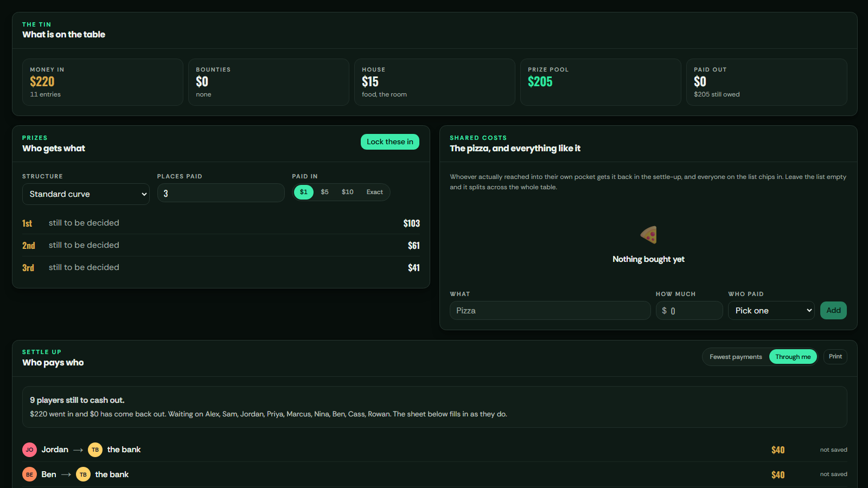Click the House $15 value
Viewport: 868px width, 488px height.
pos(370,82)
